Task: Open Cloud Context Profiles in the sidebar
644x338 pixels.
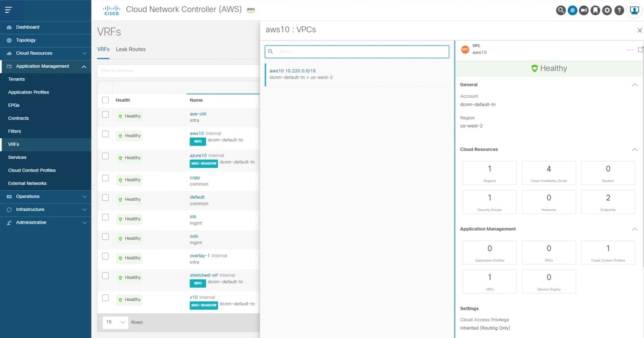Action: pos(32,170)
